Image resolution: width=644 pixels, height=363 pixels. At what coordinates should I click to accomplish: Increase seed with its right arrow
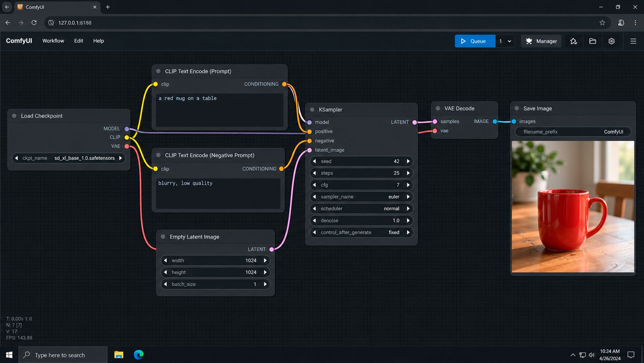pos(408,161)
